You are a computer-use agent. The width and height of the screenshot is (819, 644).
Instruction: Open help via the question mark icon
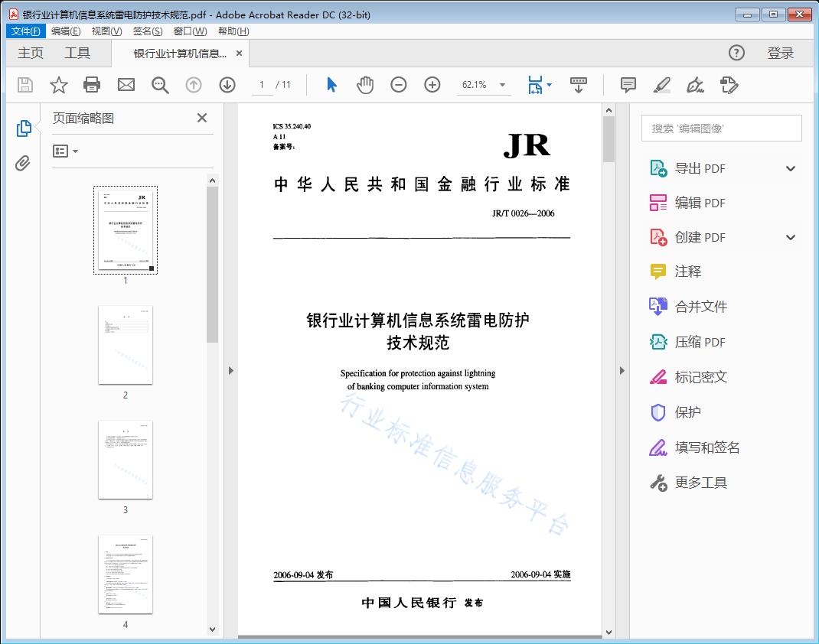[x=736, y=53]
